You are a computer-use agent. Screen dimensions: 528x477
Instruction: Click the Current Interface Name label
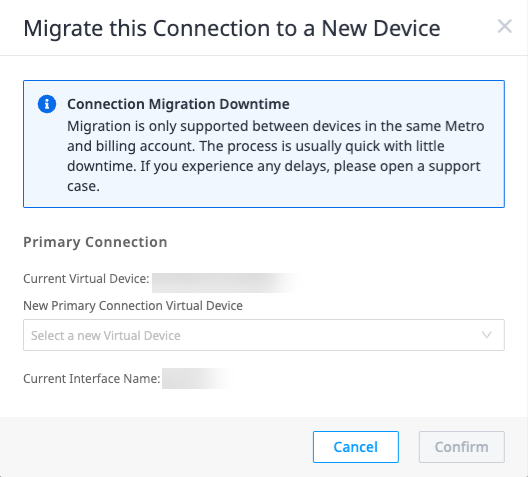pos(92,378)
